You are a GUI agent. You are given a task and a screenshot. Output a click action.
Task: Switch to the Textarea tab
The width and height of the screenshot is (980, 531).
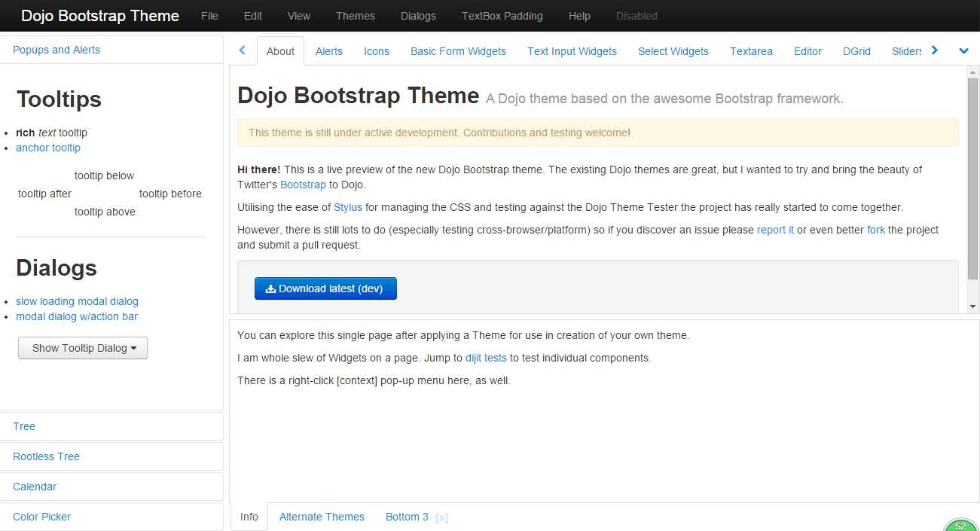[751, 51]
